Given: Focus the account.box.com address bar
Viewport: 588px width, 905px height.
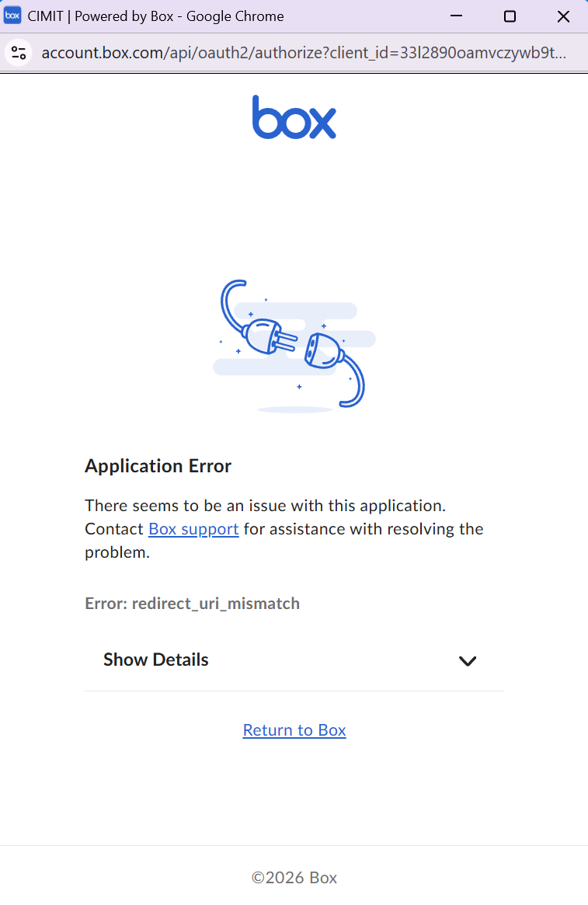Looking at the screenshot, I should pos(304,53).
